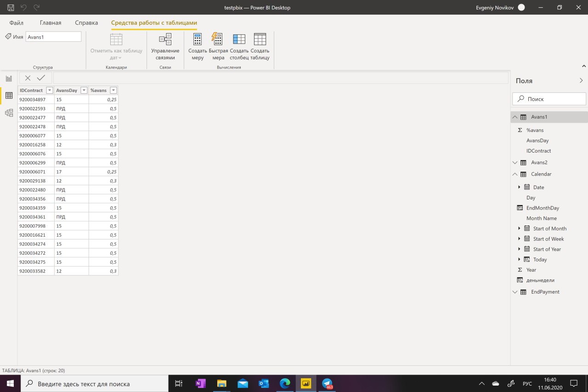Expand the EndPayment table in fields
This screenshot has height=392, width=588.
pos(514,292)
